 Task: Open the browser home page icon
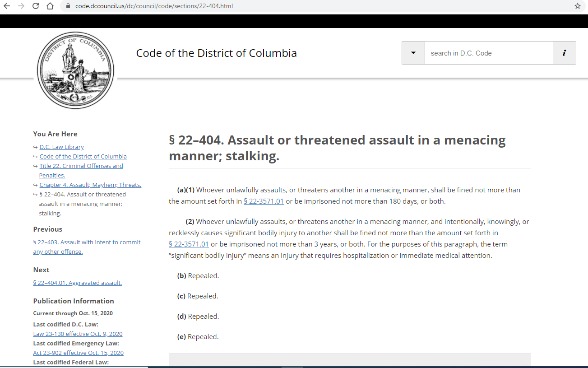51,6
